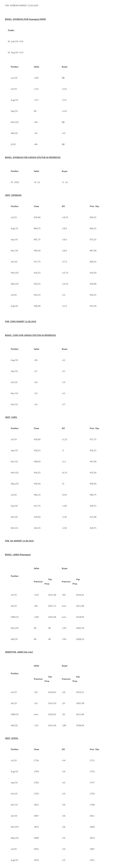The width and height of the screenshot is (115, 868).
Task: Click the ARGENTINE cdSBO (Up river) heading
Action: 19,652
